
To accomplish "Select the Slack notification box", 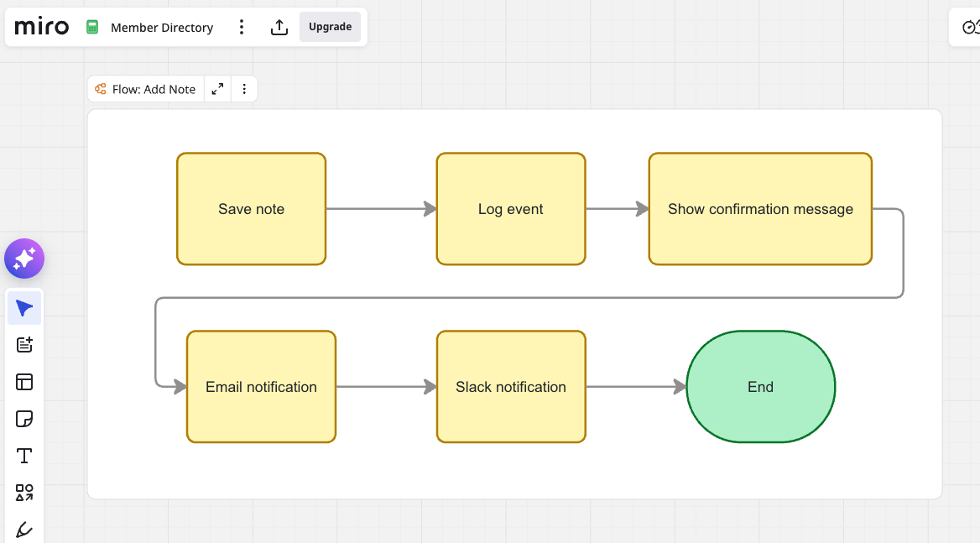I will click(511, 387).
